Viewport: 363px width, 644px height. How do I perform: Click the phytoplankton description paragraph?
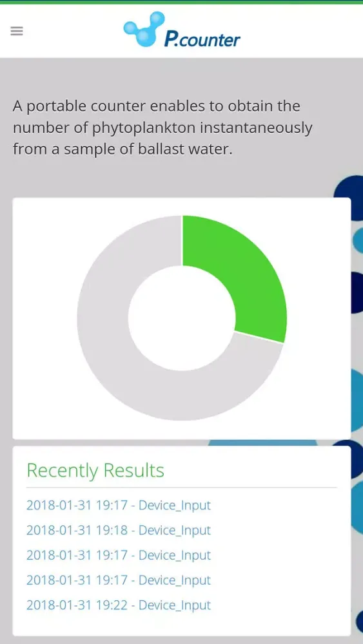162,128
